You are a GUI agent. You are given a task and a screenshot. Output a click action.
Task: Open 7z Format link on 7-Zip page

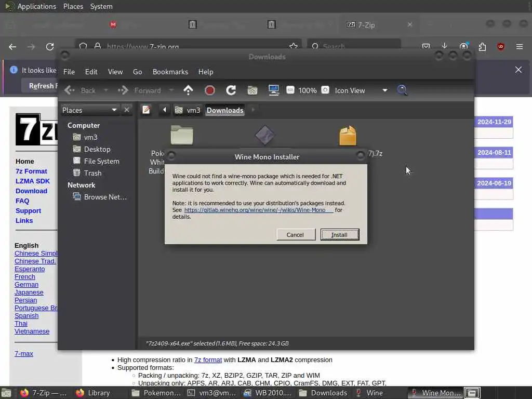pos(31,171)
